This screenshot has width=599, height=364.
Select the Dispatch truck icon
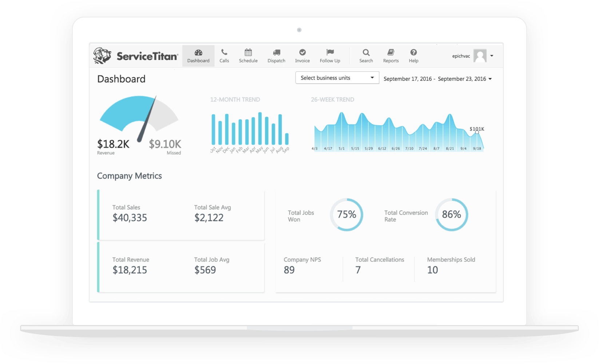[x=277, y=52]
